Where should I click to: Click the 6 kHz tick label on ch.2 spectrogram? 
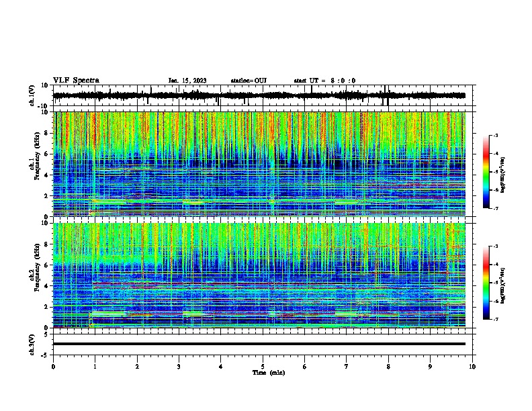(x=46, y=265)
